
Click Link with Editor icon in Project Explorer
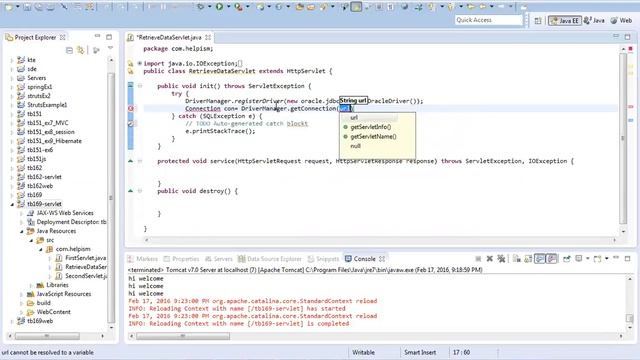[81, 50]
